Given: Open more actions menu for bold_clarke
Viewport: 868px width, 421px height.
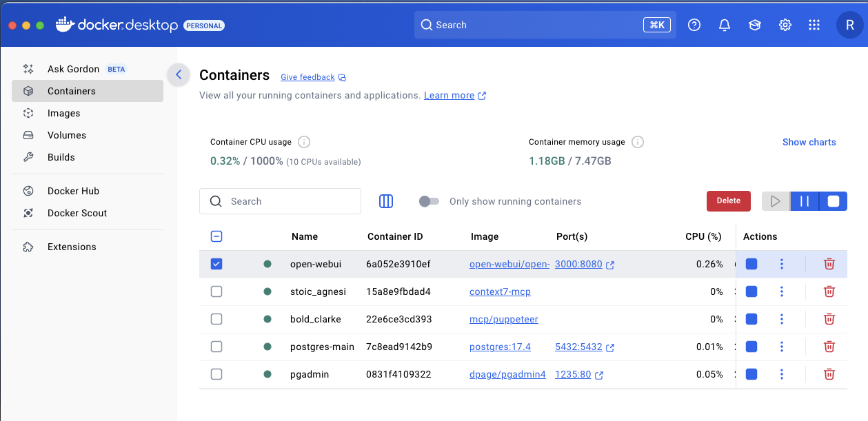Looking at the screenshot, I should 781,319.
